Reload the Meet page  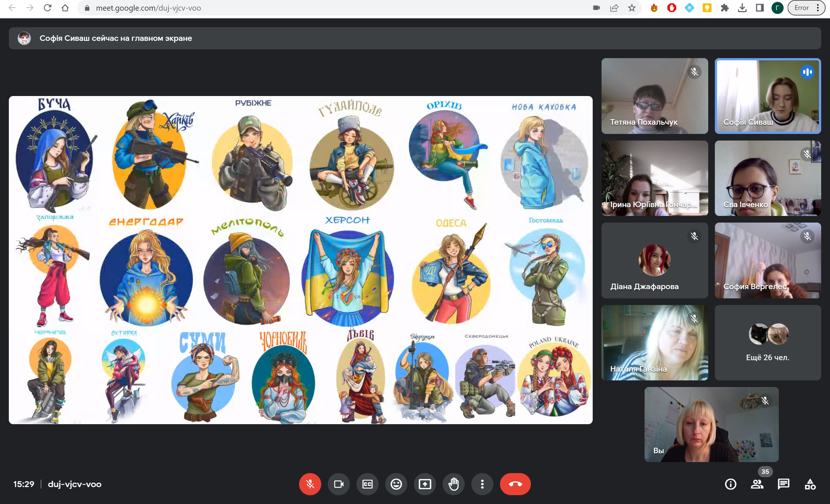coord(47,8)
